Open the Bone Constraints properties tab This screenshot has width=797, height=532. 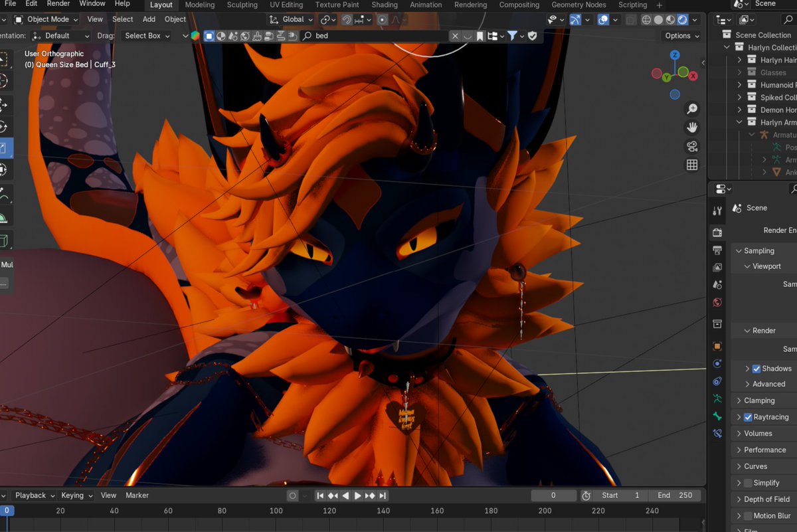click(717, 433)
